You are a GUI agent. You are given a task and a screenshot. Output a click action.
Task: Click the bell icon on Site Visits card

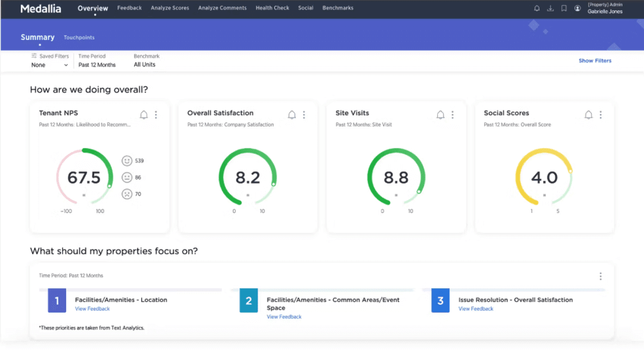coord(440,115)
